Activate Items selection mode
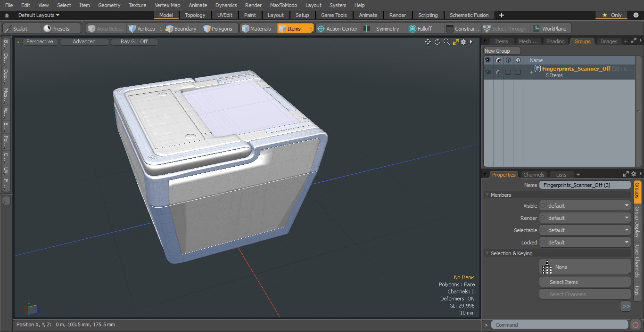644x332 pixels. (295, 29)
